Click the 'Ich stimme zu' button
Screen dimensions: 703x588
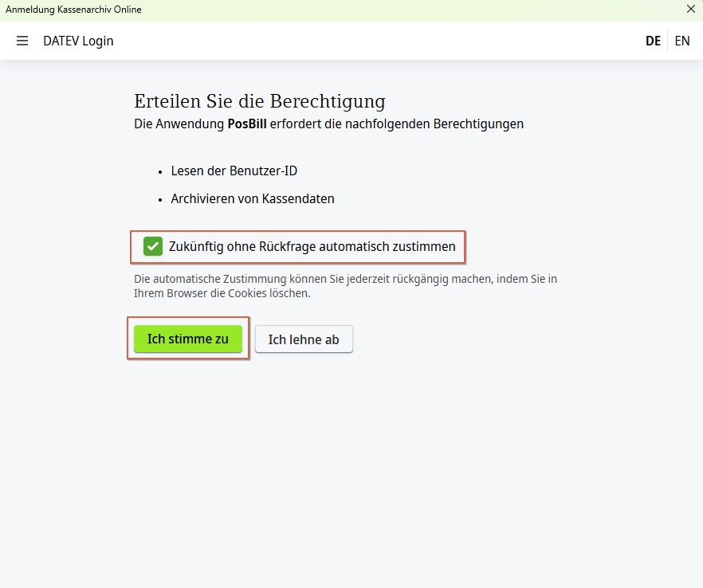point(188,339)
